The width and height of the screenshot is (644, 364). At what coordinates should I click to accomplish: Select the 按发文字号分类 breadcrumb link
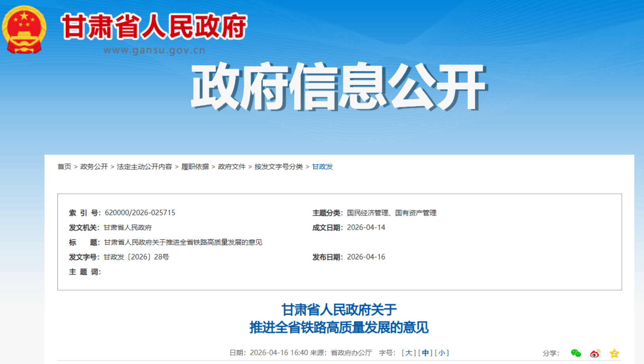pyautogui.click(x=279, y=167)
